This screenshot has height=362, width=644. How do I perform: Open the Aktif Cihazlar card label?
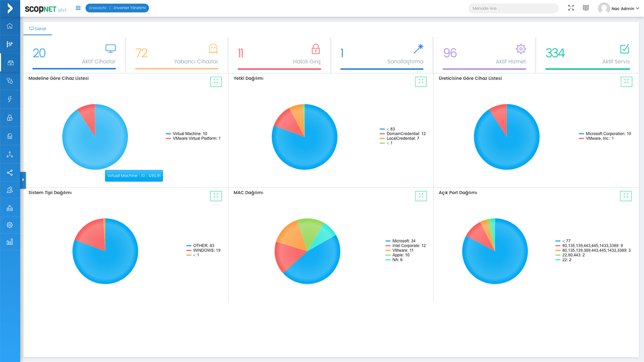[x=99, y=61]
